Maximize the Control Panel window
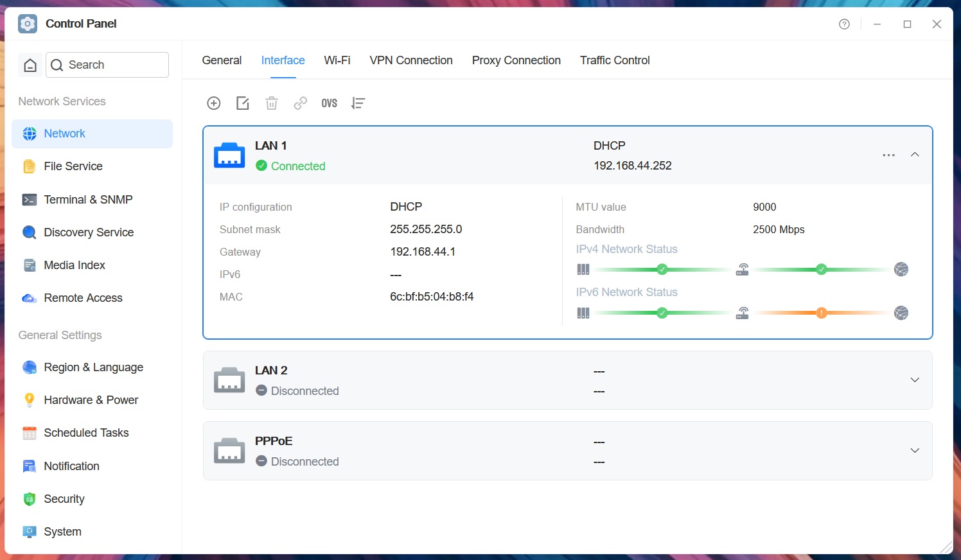Viewport: 961px width, 560px height. click(907, 24)
